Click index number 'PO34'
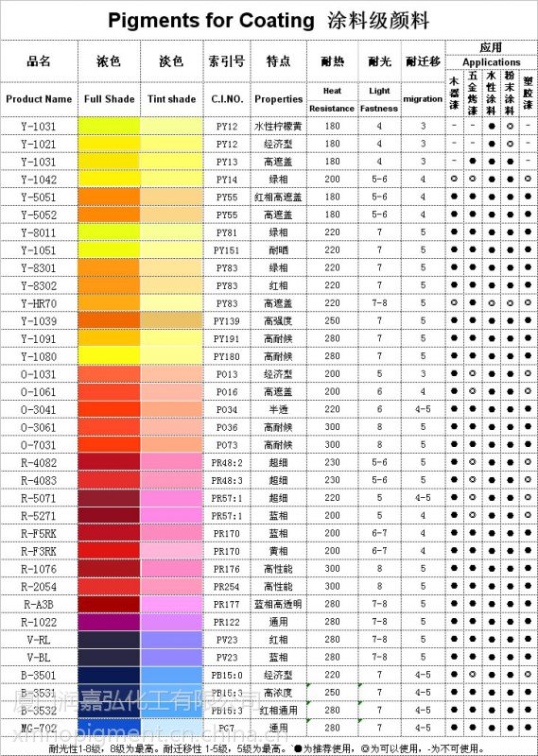Image resolution: width=538 pixels, height=756 pixels. click(x=227, y=410)
